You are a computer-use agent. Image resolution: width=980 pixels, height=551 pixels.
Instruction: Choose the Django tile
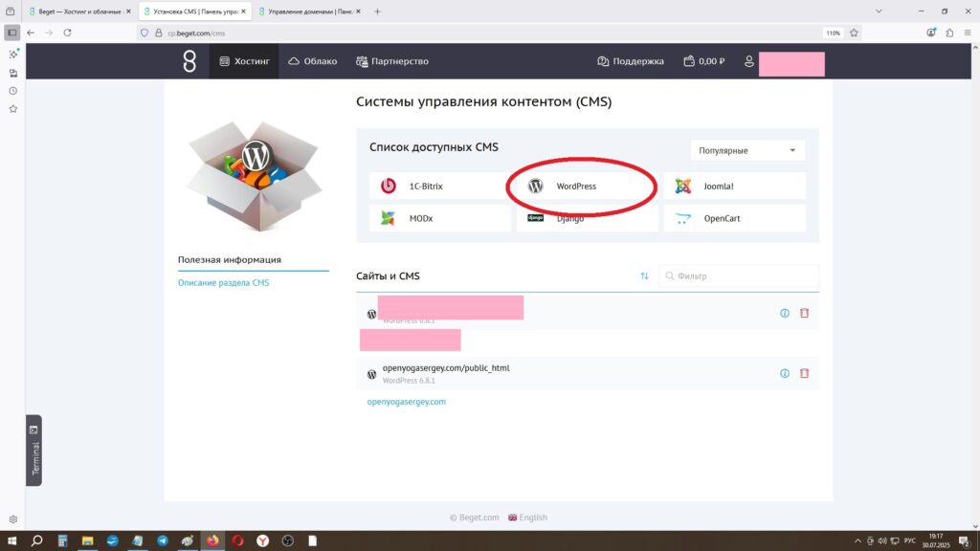pyautogui.click(x=587, y=219)
